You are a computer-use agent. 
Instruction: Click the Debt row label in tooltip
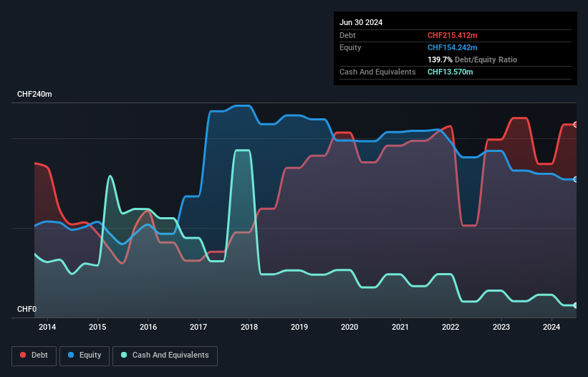pos(347,35)
